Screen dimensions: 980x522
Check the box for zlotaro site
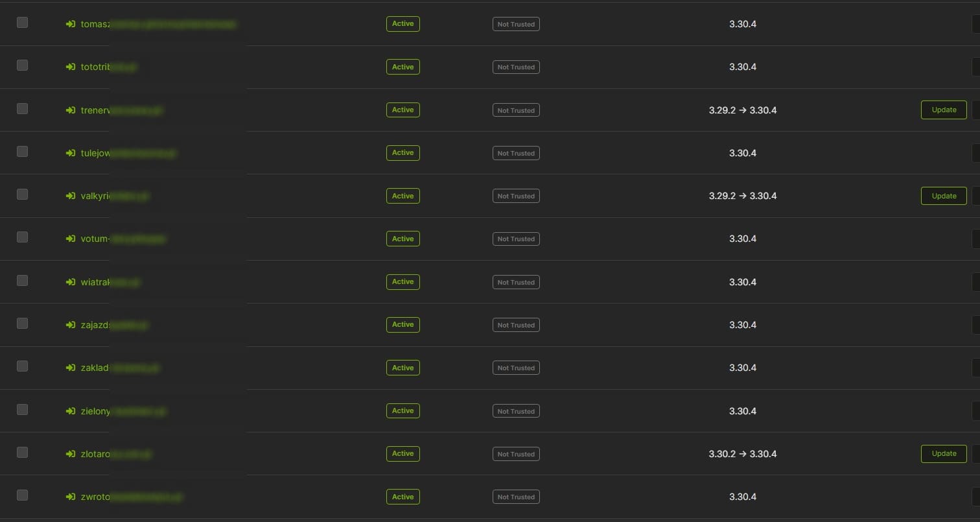23,452
